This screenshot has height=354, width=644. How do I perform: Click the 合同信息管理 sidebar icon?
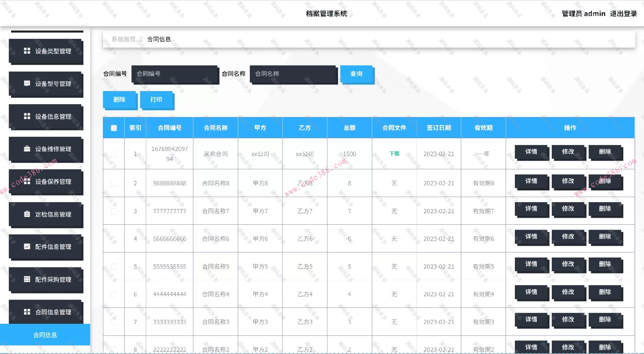[x=28, y=312]
